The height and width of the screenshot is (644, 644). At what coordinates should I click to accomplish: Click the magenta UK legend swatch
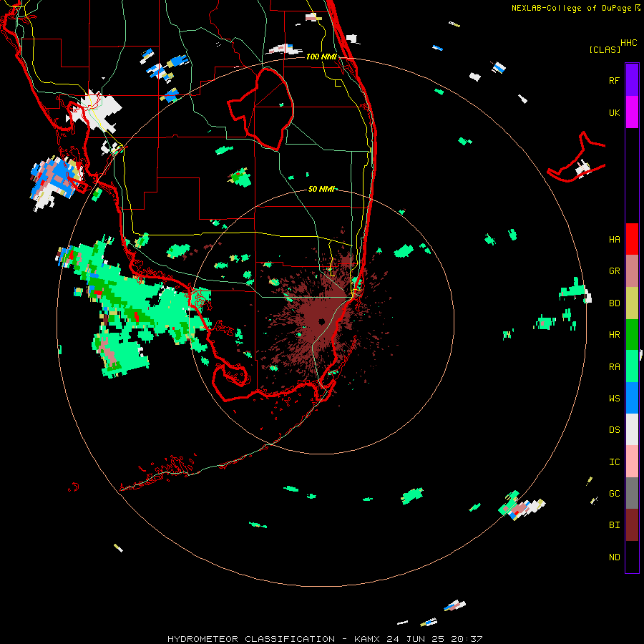632,112
